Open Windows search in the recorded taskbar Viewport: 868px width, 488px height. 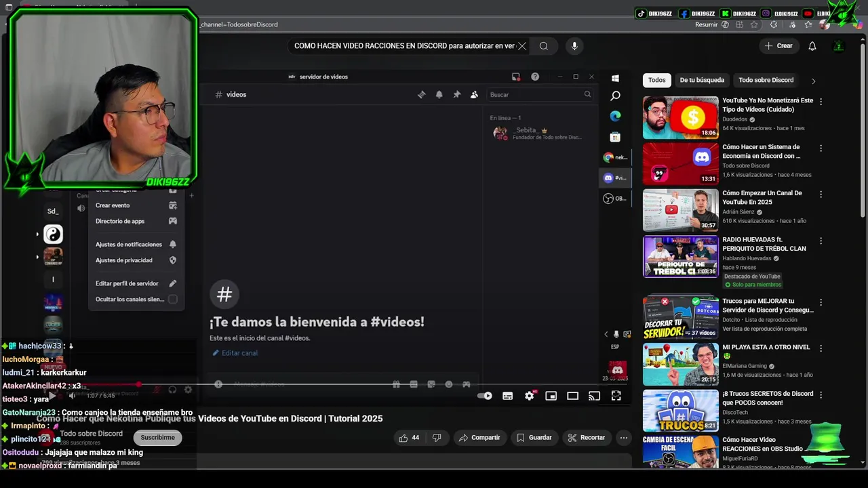tap(615, 96)
